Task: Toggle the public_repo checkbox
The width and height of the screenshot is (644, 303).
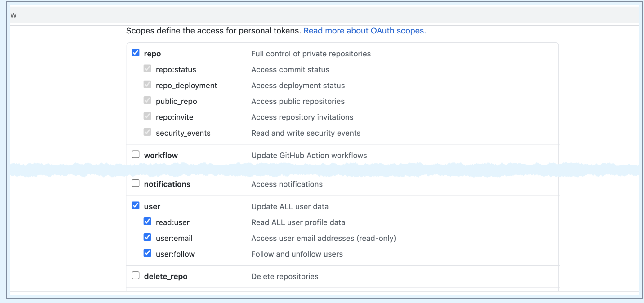Action: pos(147,100)
